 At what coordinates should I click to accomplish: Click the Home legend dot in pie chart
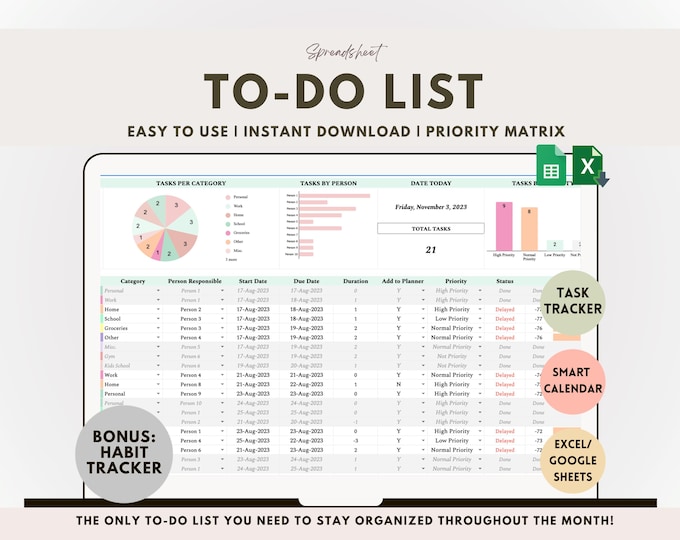[228, 215]
